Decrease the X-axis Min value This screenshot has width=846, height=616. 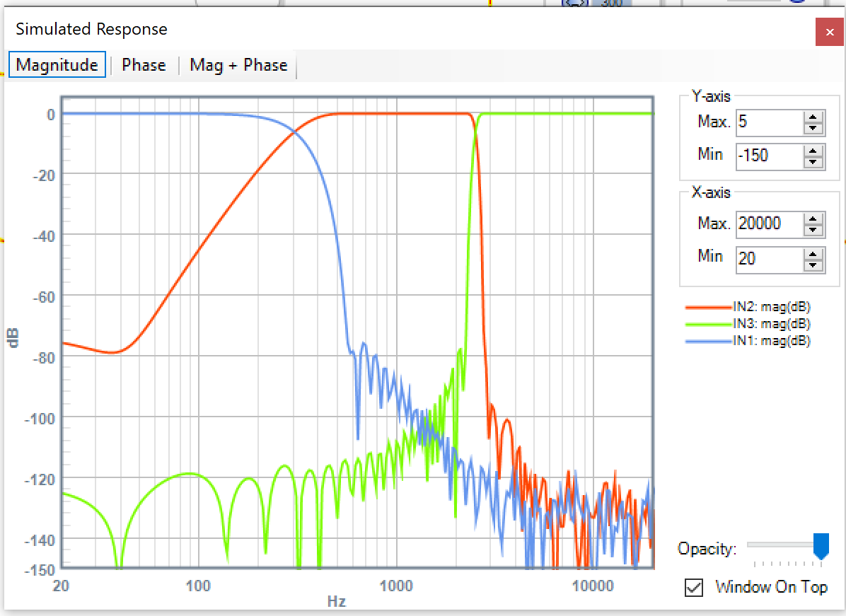click(x=813, y=266)
